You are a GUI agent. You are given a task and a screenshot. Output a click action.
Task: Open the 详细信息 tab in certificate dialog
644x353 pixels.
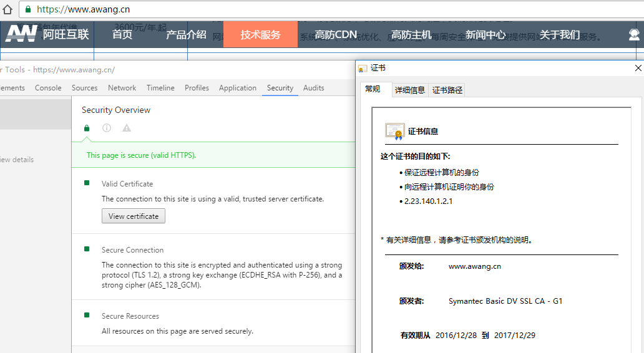(410, 90)
